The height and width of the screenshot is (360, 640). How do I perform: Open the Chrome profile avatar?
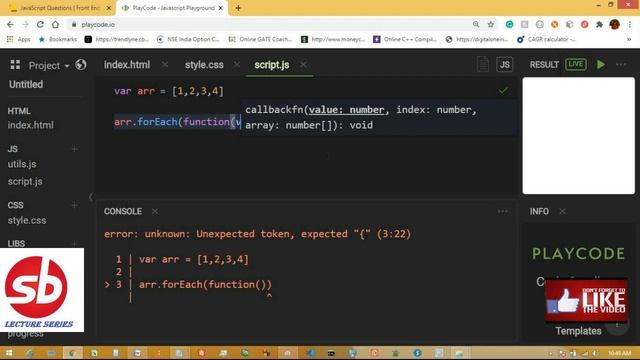point(614,24)
